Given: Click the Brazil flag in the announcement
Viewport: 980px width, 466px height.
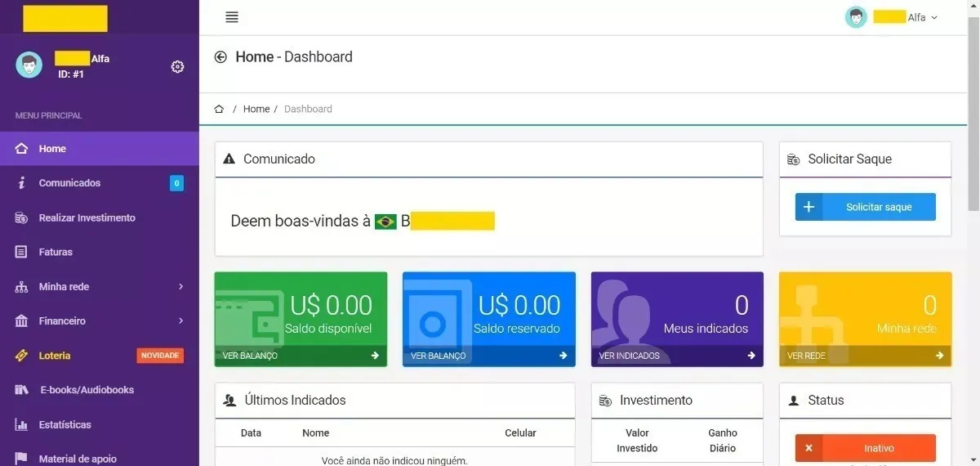Looking at the screenshot, I should (385, 222).
